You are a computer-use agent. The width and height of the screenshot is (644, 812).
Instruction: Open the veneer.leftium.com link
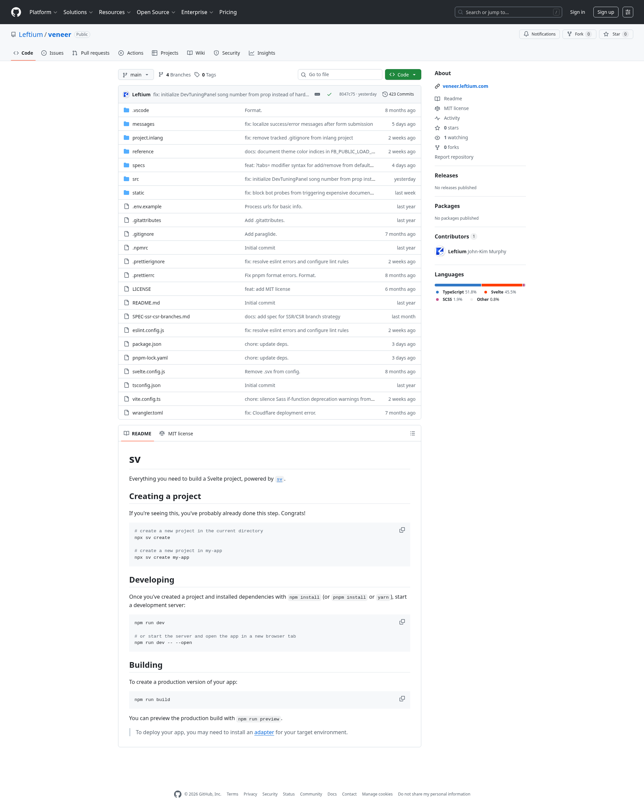(465, 86)
